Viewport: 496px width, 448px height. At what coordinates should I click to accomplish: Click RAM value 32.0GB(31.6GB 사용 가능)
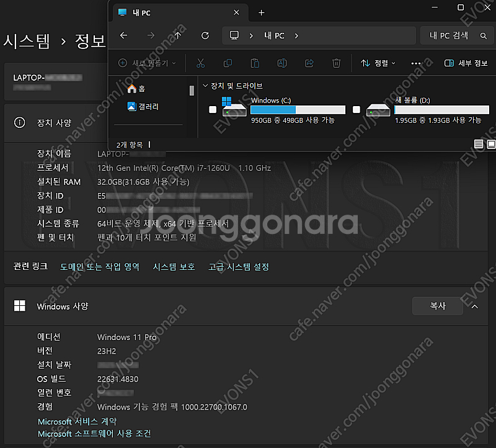point(143,182)
